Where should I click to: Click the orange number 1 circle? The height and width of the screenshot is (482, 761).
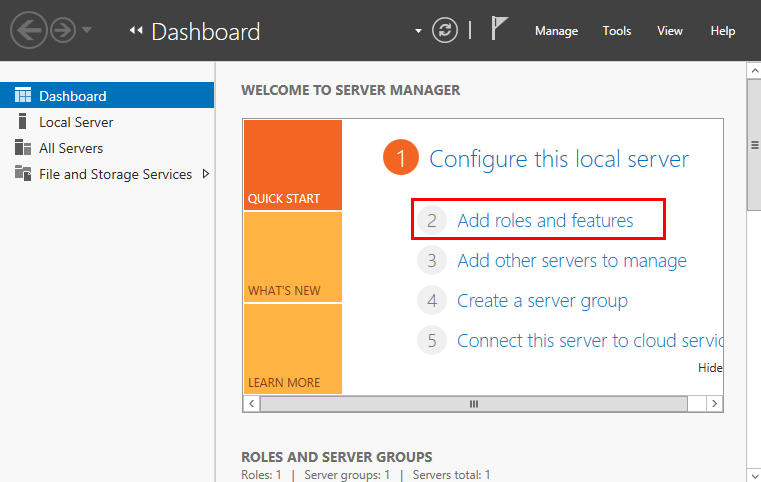click(x=401, y=157)
